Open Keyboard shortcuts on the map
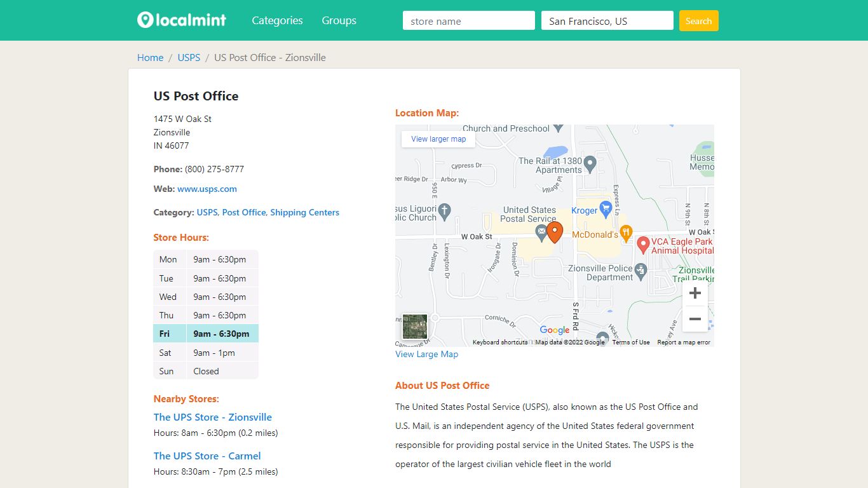 coord(500,342)
